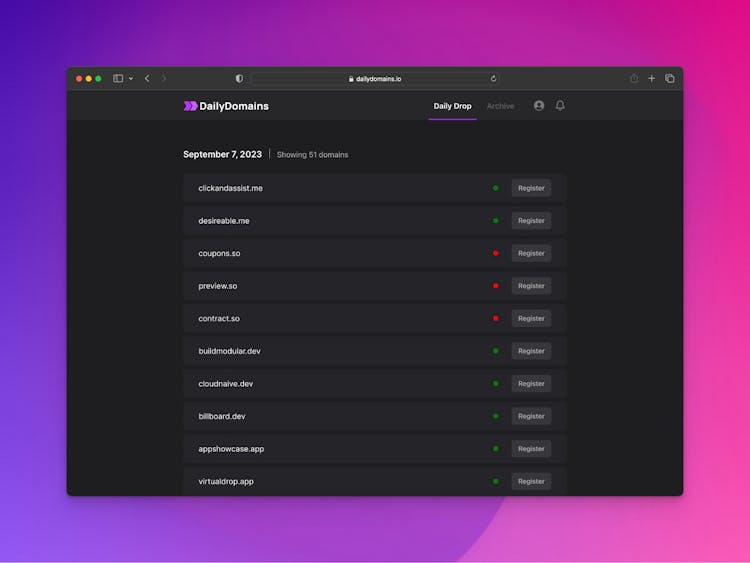Expand the sidebar dropdown chevron

[x=131, y=78]
